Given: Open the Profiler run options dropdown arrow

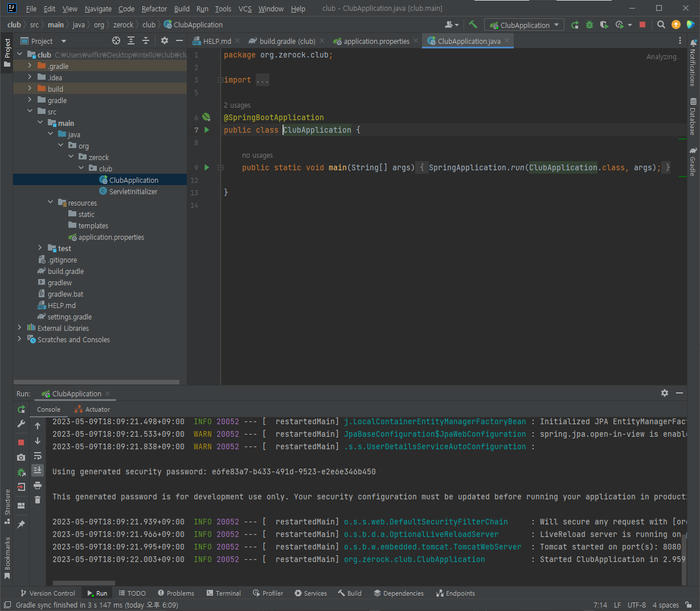Looking at the screenshot, I should 630,25.
